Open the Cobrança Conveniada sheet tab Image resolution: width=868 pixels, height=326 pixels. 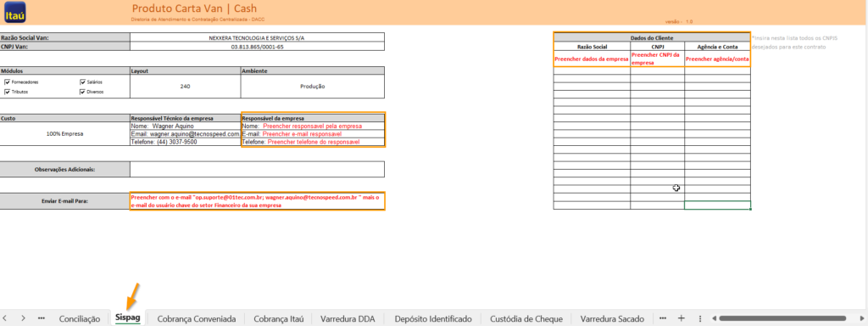[197, 319]
